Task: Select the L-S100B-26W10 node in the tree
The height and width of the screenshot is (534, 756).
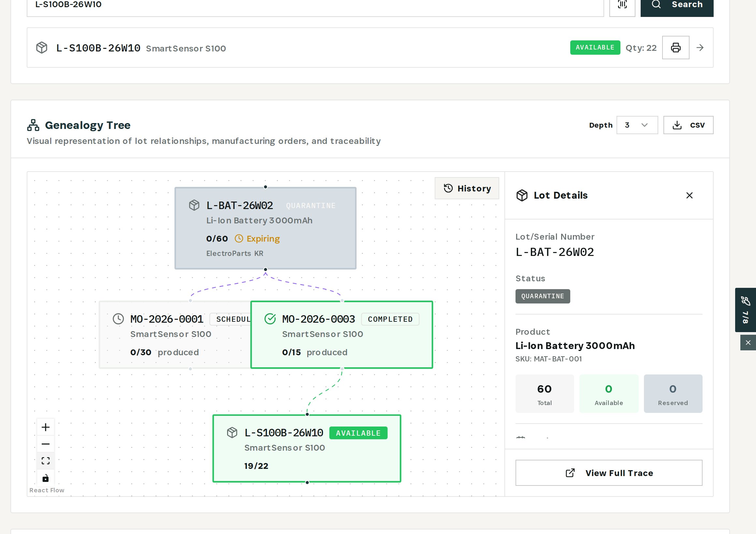Action: [x=307, y=448]
